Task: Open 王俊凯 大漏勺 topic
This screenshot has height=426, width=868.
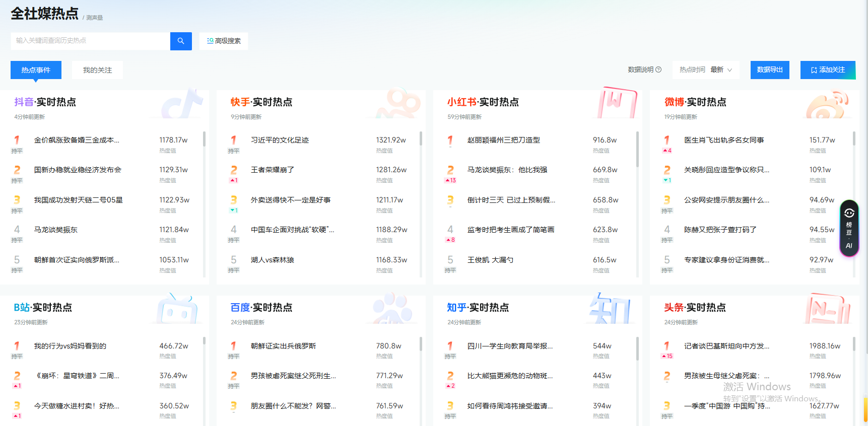Action: [490, 260]
